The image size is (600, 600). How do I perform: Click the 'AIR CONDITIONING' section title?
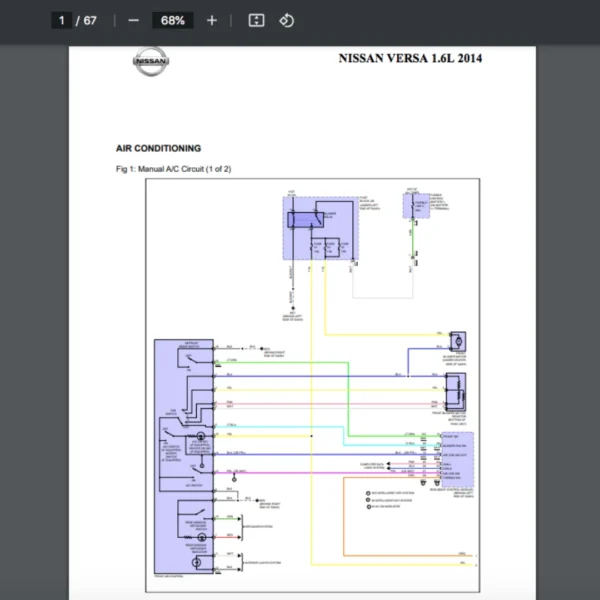point(158,148)
